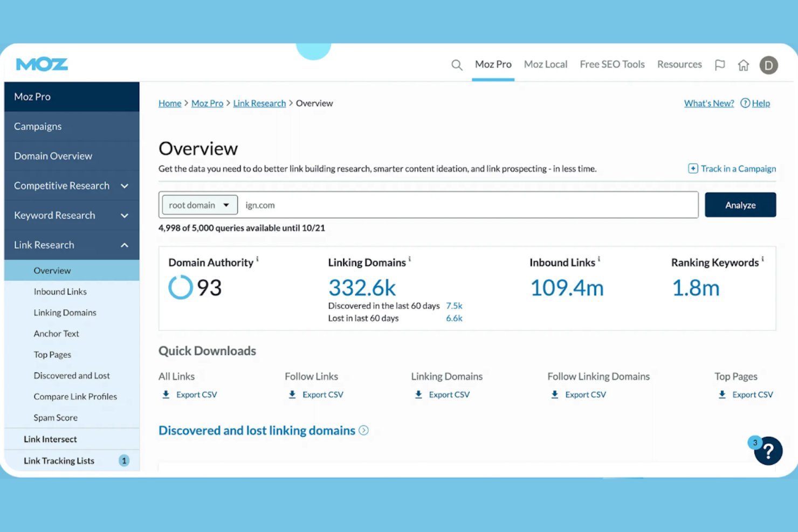Image resolution: width=798 pixels, height=532 pixels.
Task: Click the Export CSV download icon under All Links
Action: pyautogui.click(x=166, y=394)
